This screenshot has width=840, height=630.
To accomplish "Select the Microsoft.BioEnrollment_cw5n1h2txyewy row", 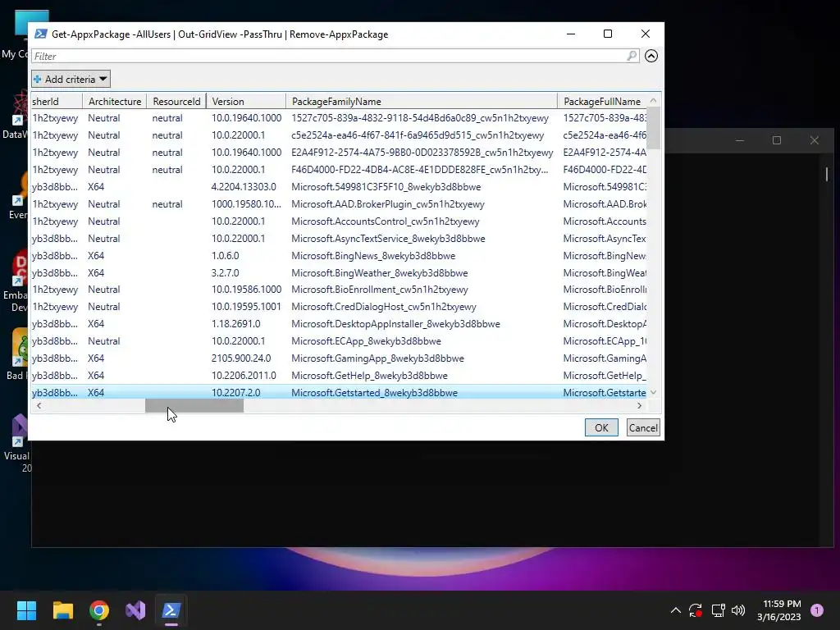I will (x=339, y=290).
